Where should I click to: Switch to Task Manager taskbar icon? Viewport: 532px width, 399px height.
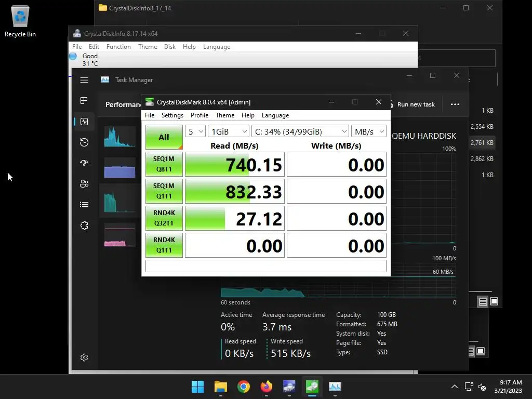(335, 387)
